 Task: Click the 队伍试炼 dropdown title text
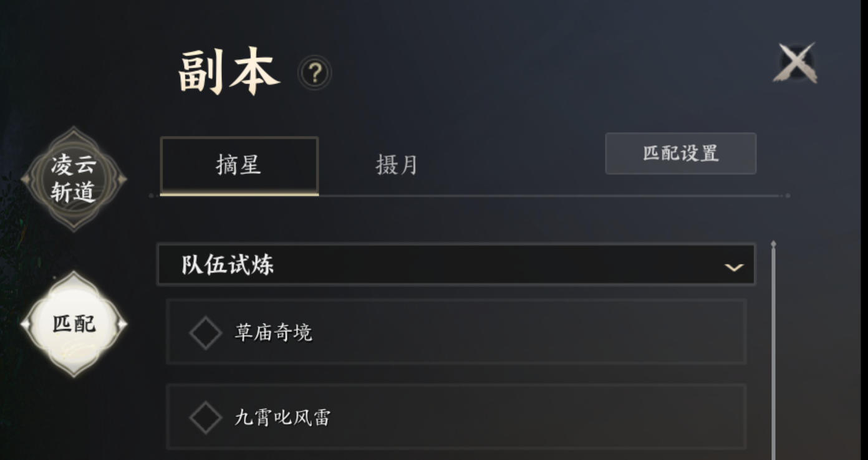tap(228, 265)
